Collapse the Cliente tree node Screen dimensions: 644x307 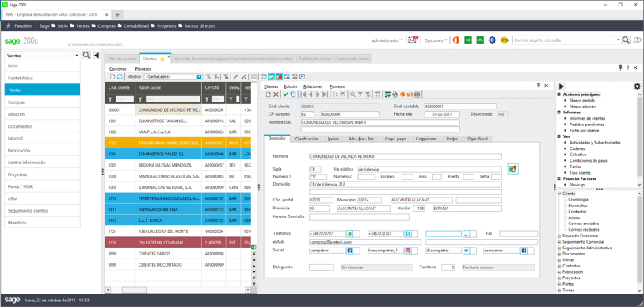(559, 194)
